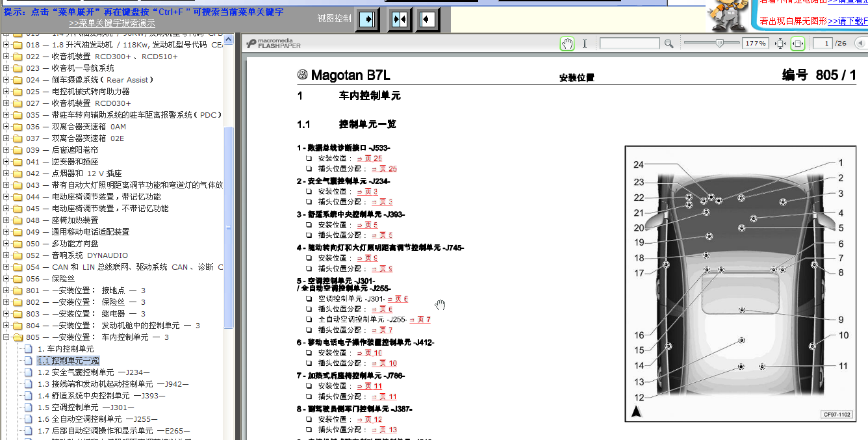Image resolution: width=868 pixels, height=440 pixels.
Task: Open 802 安装位置 保险丝 entry
Action: [86, 302]
